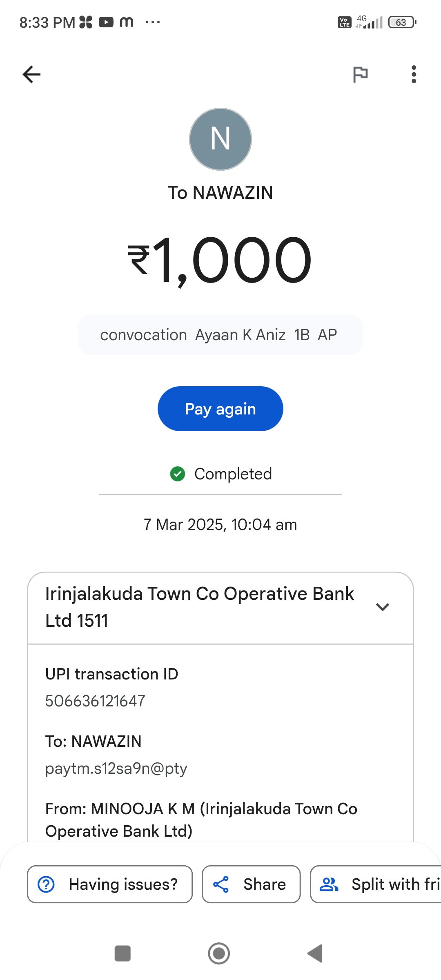Image resolution: width=441 pixels, height=980 pixels.
Task: Tap the green Completed checkmark icon
Action: point(178,474)
